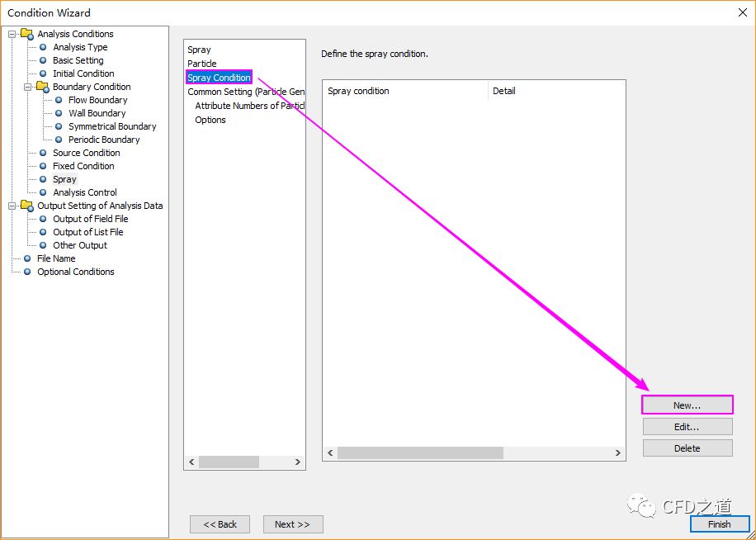
Task: Click the Analysis Conditions folder icon
Action: point(27,34)
